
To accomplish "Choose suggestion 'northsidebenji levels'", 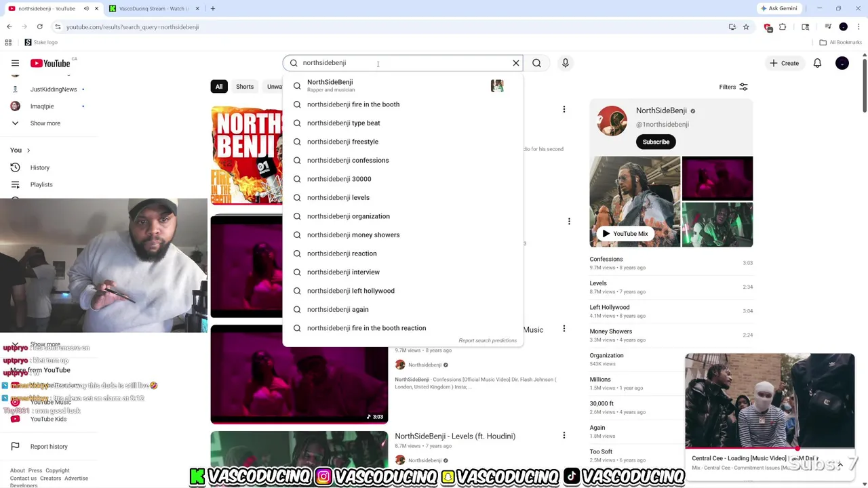I will pyautogui.click(x=403, y=197).
